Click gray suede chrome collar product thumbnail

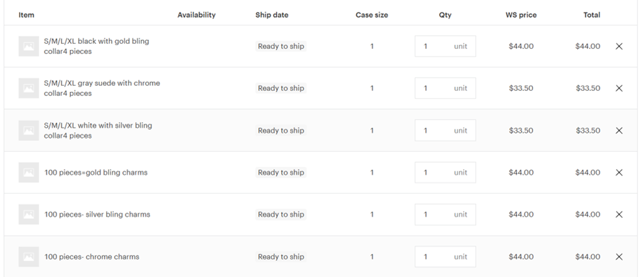coord(29,88)
